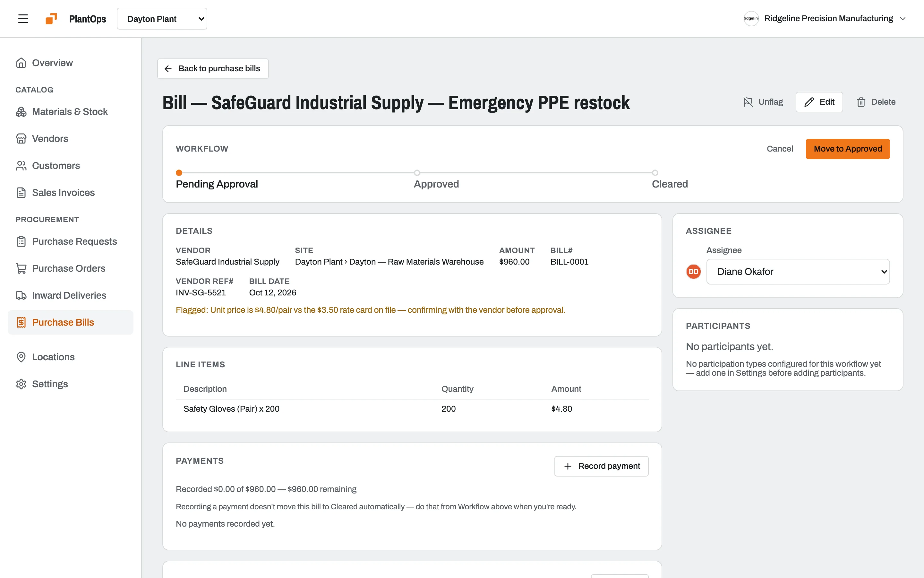Click the plus icon in Record payment
The height and width of the screenshot is (578, 924).
click(x=568, y=466)
